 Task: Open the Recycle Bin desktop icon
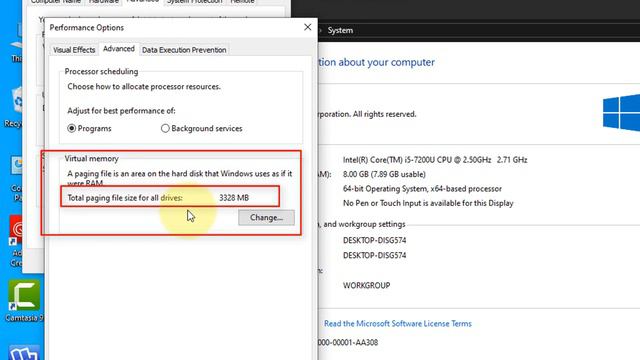tap(15, 107)
